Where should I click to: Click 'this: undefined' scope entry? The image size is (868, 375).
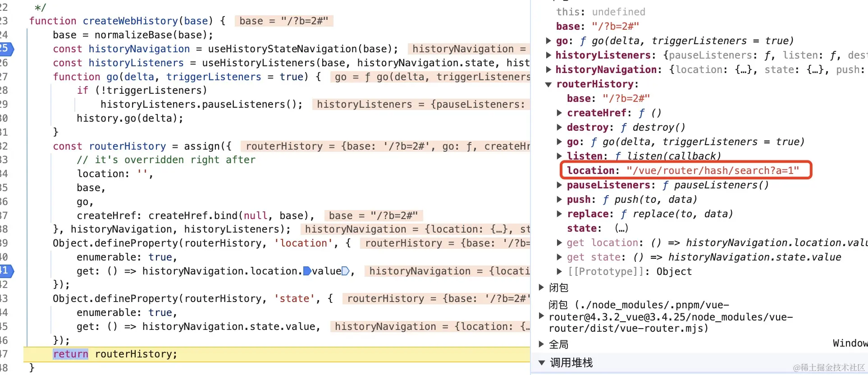tap(601, 12)
